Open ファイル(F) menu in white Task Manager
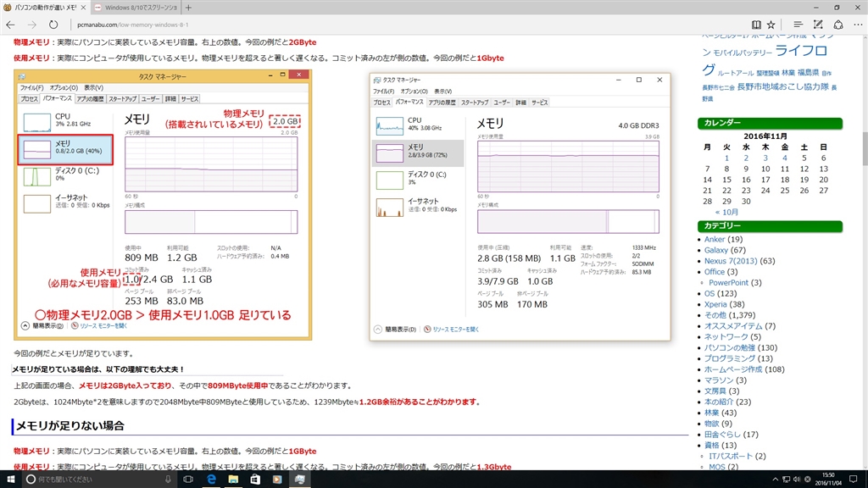The image size is (868, 488). point(384,91)
